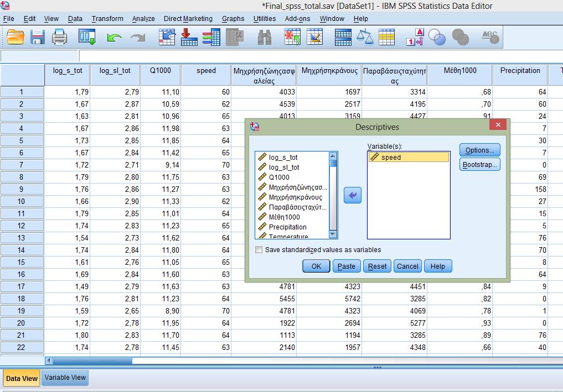Select Μέθη1000 in variable list
The image size is (563, 392).
(x=292, y=217)
